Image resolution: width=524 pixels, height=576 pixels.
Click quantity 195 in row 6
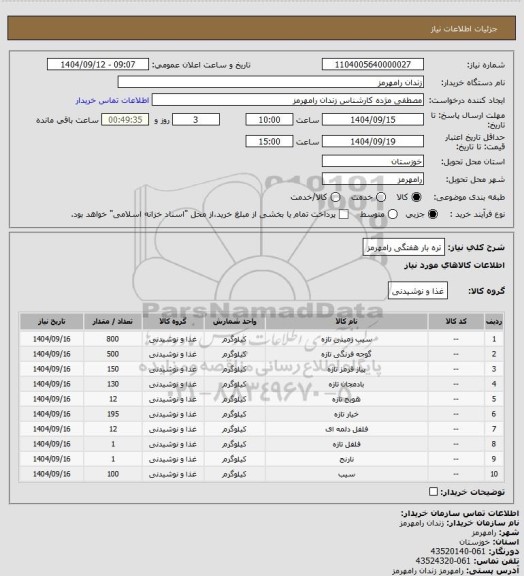[x=113, y=414]
